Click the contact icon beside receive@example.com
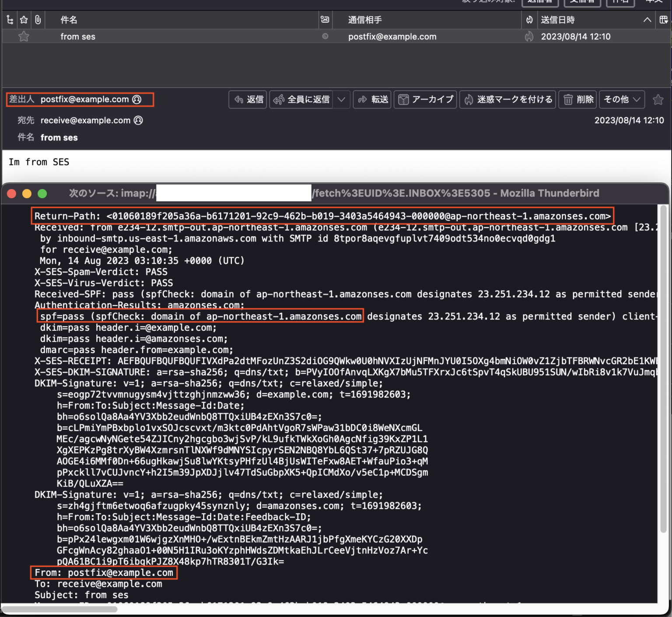672x617 pixels. [138, 120]
